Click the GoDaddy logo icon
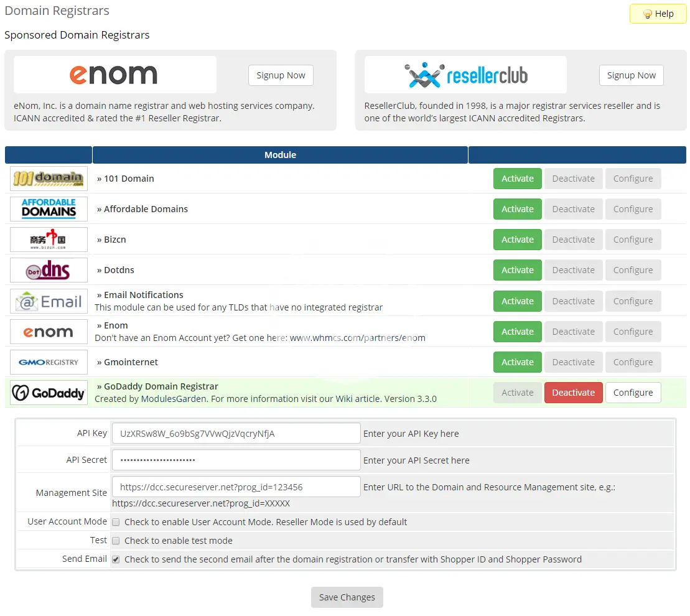Viewport: 690px width, 616px height. click(x=49, y=393)
